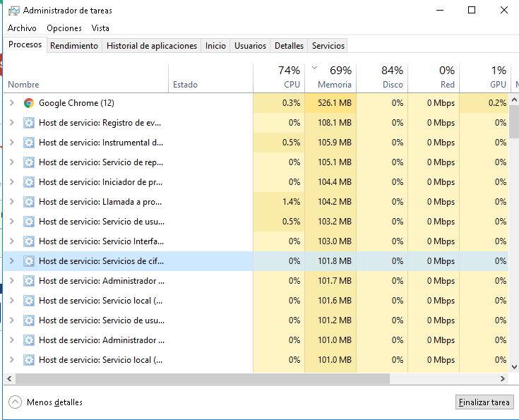Sort by the GPU column header

click(x=486, y=78)
